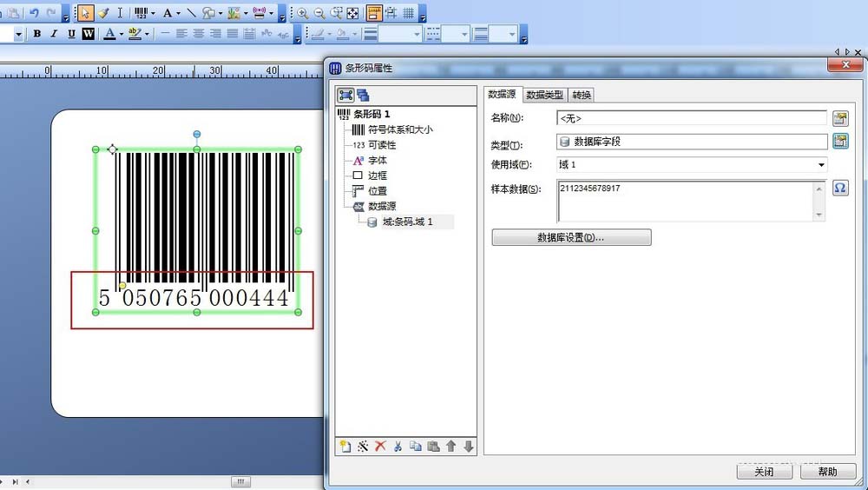Justify the text alignment
Image resolution: width=868 pixels, height=490 pixels.
pyautogui.click(x=233, y=34)
